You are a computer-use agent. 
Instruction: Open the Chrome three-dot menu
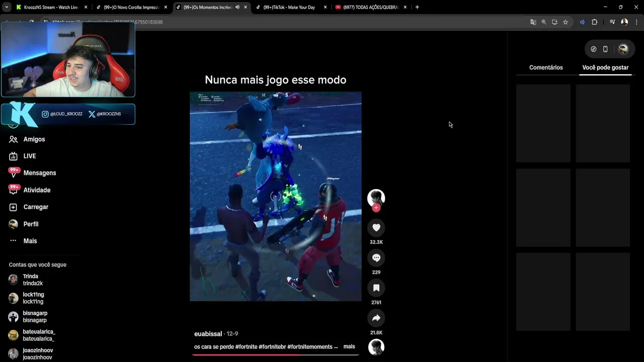pos(636,22)
